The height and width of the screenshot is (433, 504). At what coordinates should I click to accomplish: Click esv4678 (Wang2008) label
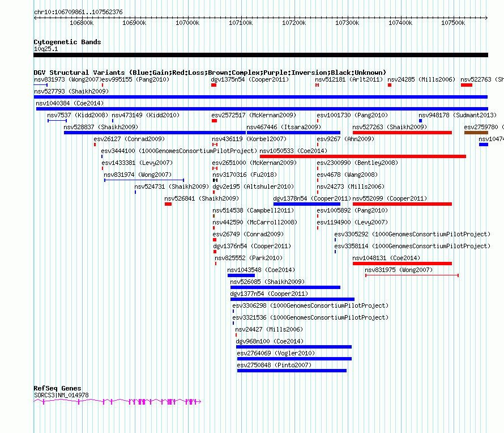(x=347, y=175)
